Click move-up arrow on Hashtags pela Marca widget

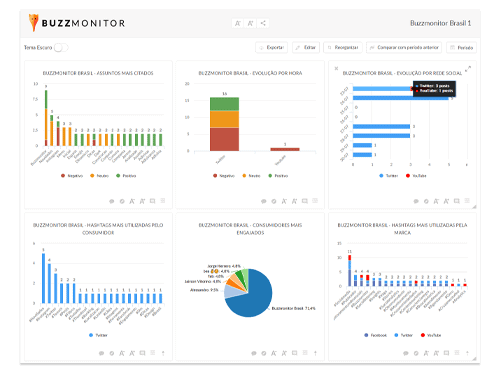[x=467, y=353]
